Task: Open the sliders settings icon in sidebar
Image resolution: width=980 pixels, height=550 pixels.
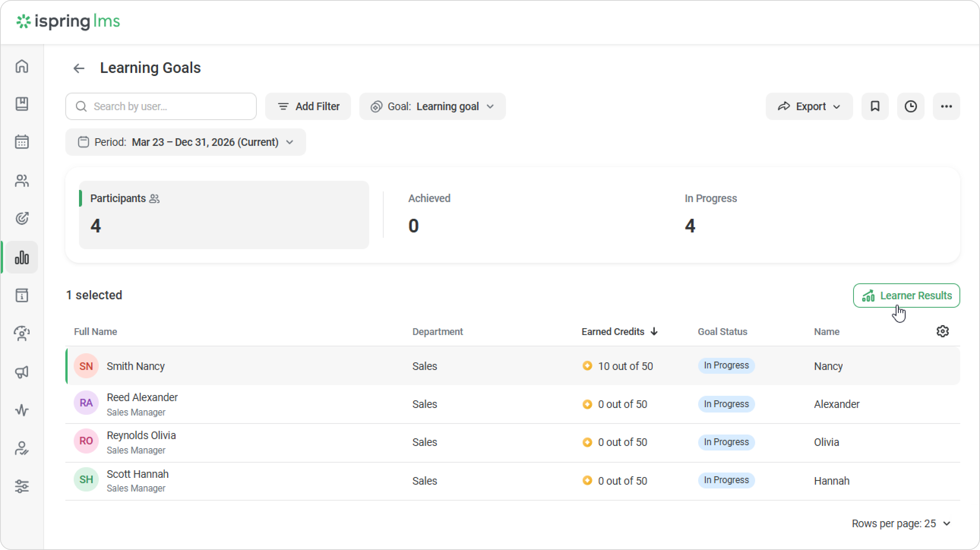Action: [22, 486]
